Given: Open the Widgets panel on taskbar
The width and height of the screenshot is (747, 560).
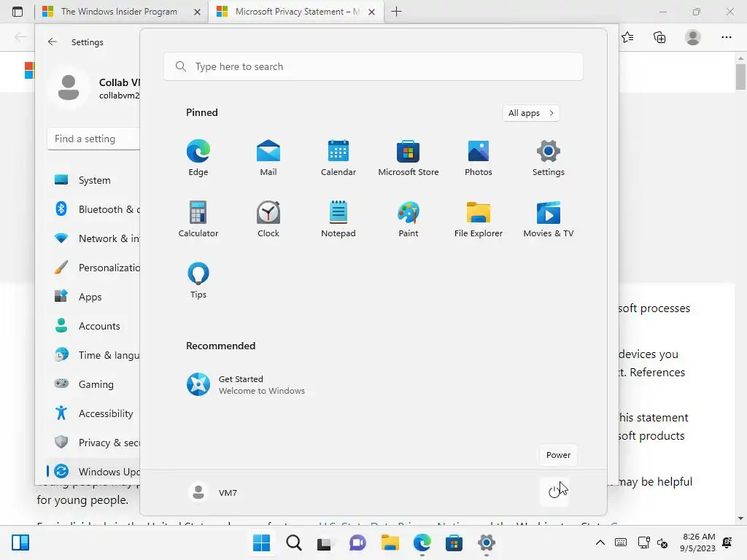Looking at the screenshot, I should coord(20,542).
